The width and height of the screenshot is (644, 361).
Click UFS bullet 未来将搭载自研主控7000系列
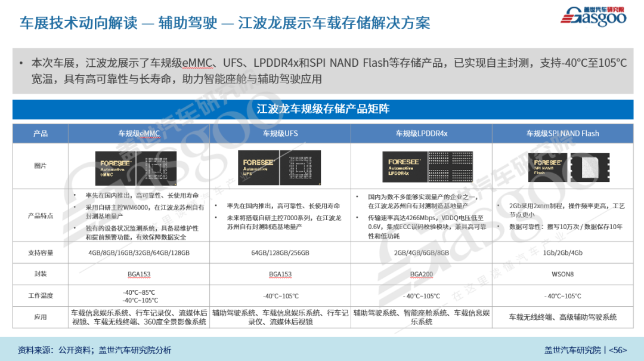click(x=284, y=222)
